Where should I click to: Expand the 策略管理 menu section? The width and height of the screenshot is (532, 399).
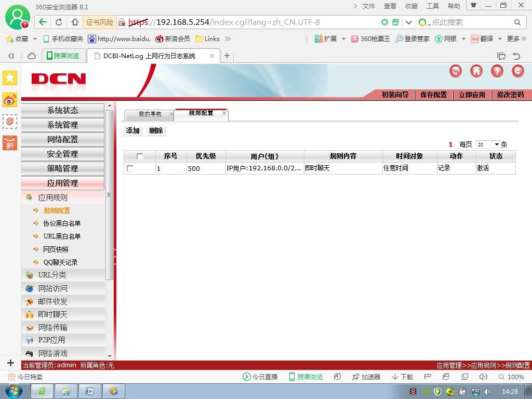(63, 168)
